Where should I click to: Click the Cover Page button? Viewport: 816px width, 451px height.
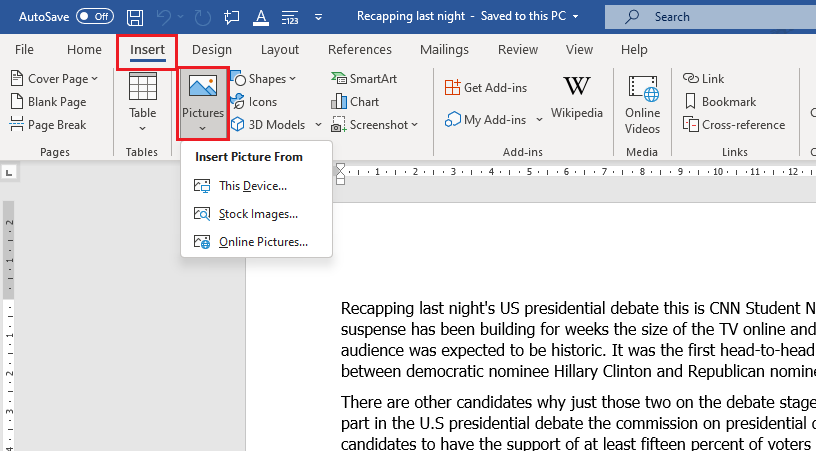(54, 79)
